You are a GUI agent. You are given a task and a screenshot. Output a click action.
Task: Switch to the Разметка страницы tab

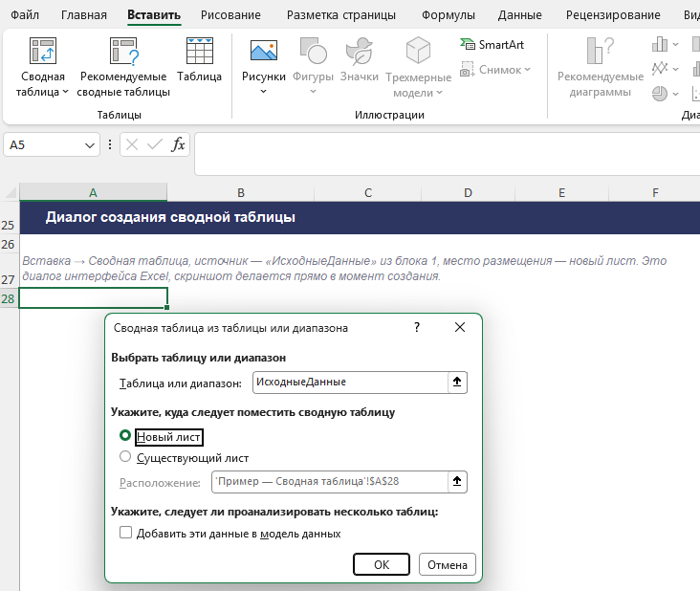coord(341,14)
